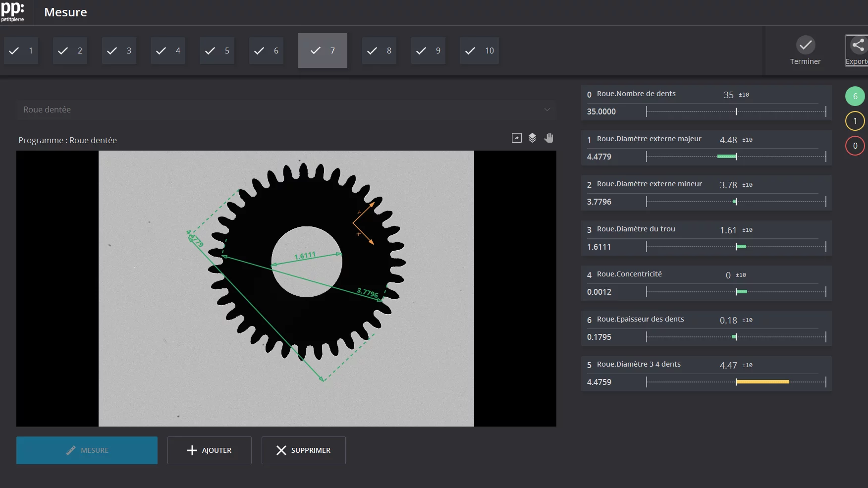Select checked measurement 5
Viewport: 868px width, 488px height.
click(217, 51)
